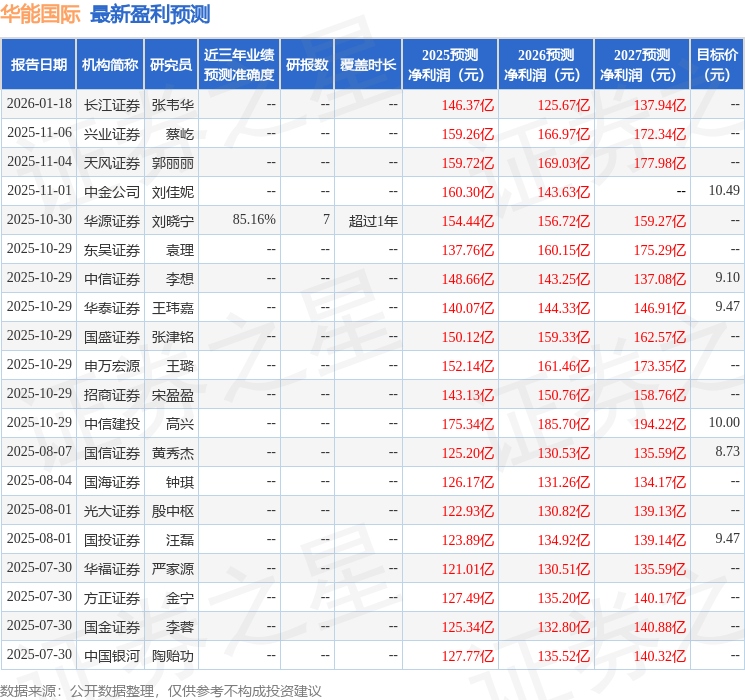This screenshot has width=745, height=700.
Task: Click institution 国金证券
Action: [112, 627]
